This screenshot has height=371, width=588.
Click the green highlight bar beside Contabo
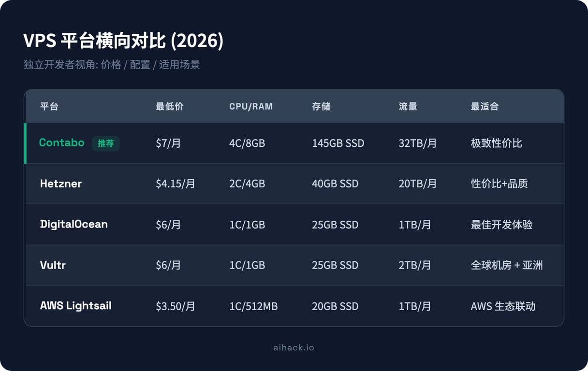coord(26,143)
